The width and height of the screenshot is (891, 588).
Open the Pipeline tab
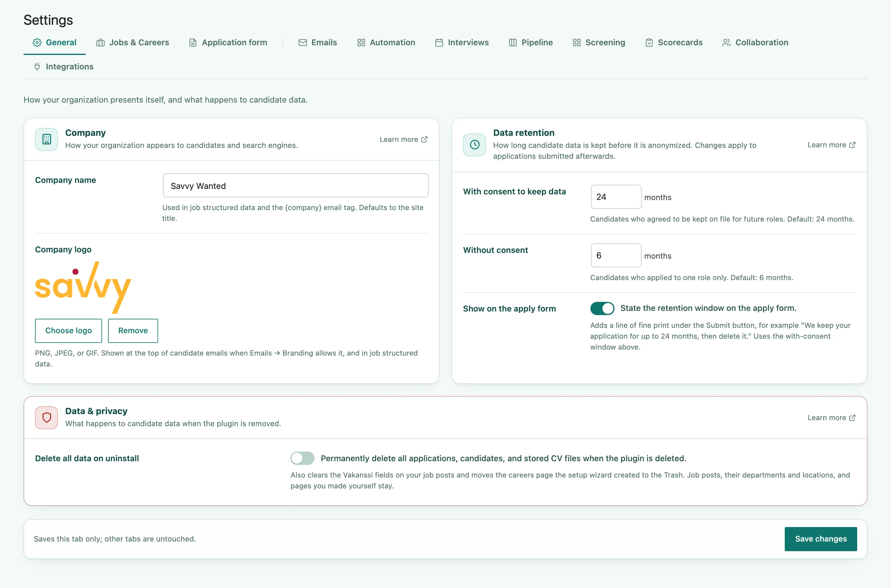tap(531, 42)
